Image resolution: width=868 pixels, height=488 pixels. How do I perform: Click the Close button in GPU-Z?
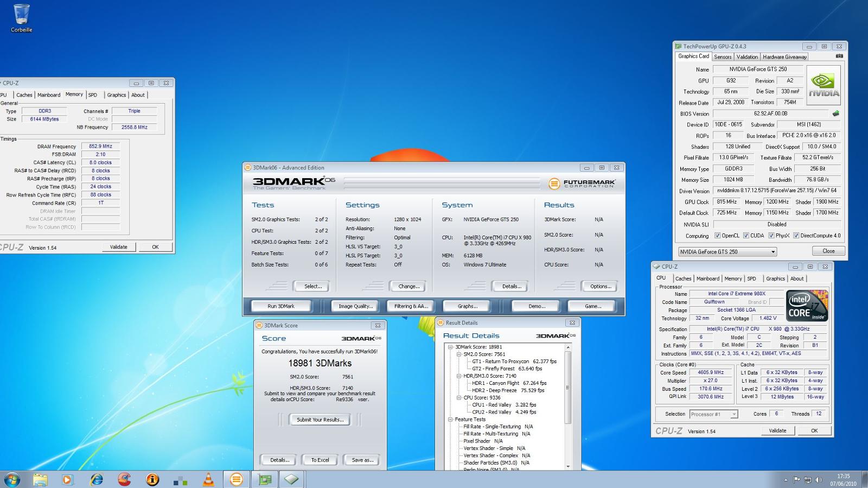coord(828,251)
